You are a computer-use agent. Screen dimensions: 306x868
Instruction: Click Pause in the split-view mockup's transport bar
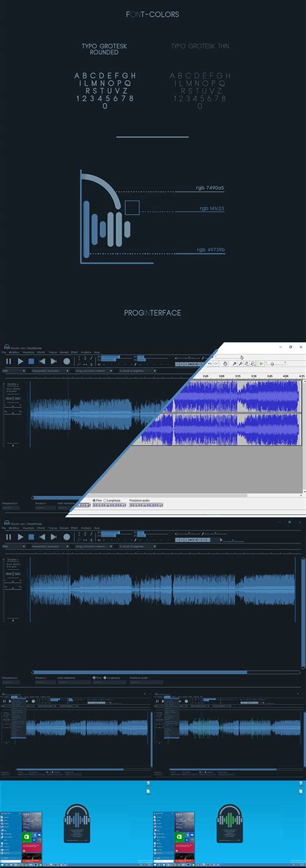[8, 362]
